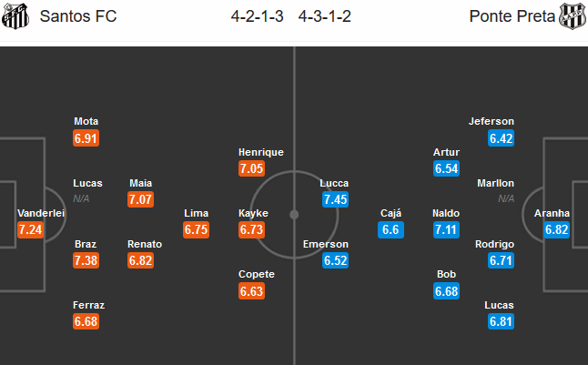Screen dimensions: 588x365
Task: Select Ferraz's 6.68 rating badge
Action: click(86, 321)
